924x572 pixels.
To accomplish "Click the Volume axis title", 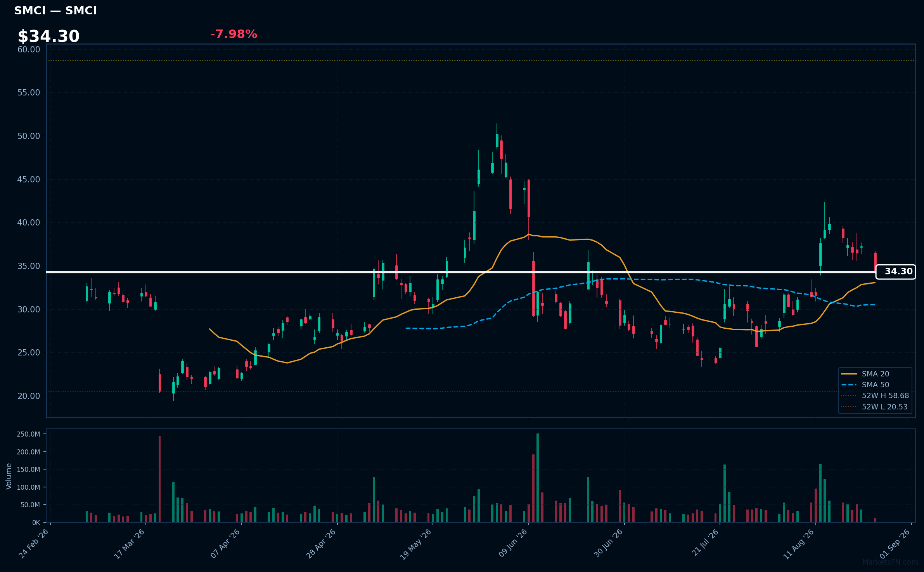I will point(9,476).
